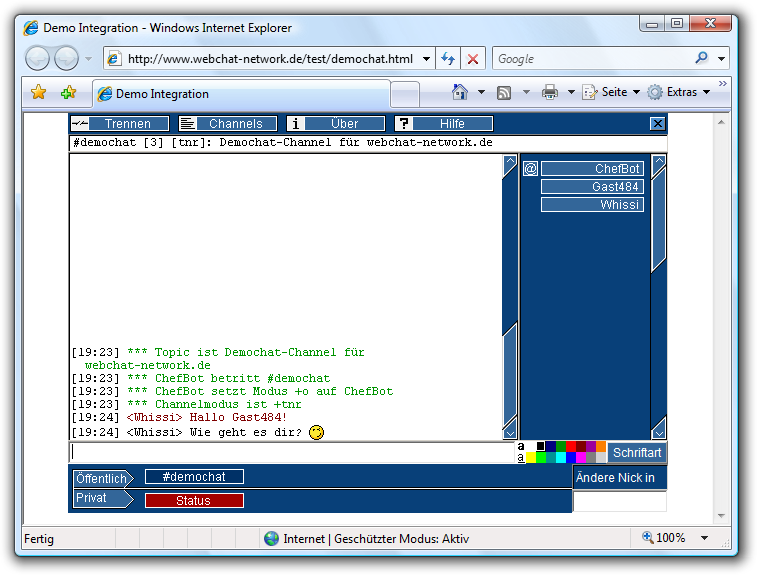Click chat pane scroll-up arrow
Viewport: 757px width, 575px height.
(510, 164)
